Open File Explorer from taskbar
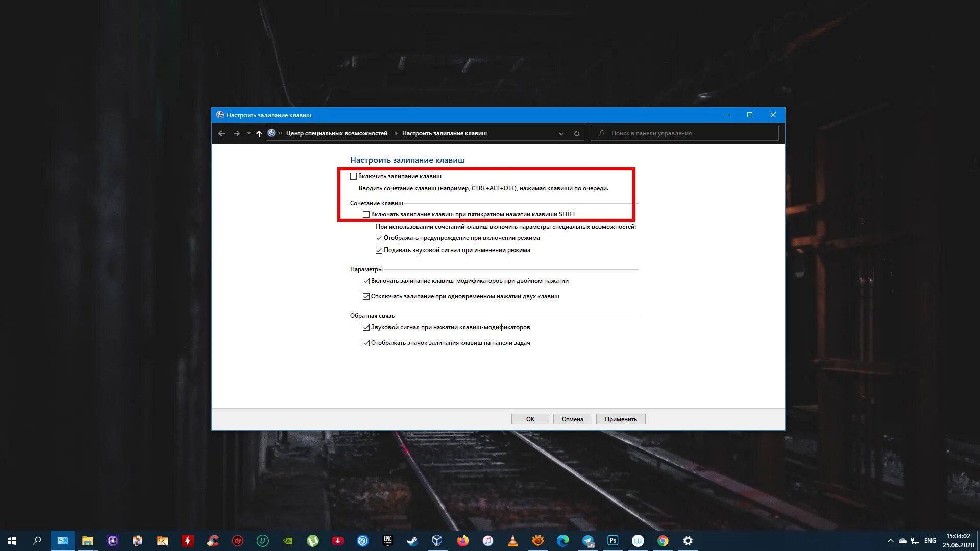980x551 pixels. 88,541
